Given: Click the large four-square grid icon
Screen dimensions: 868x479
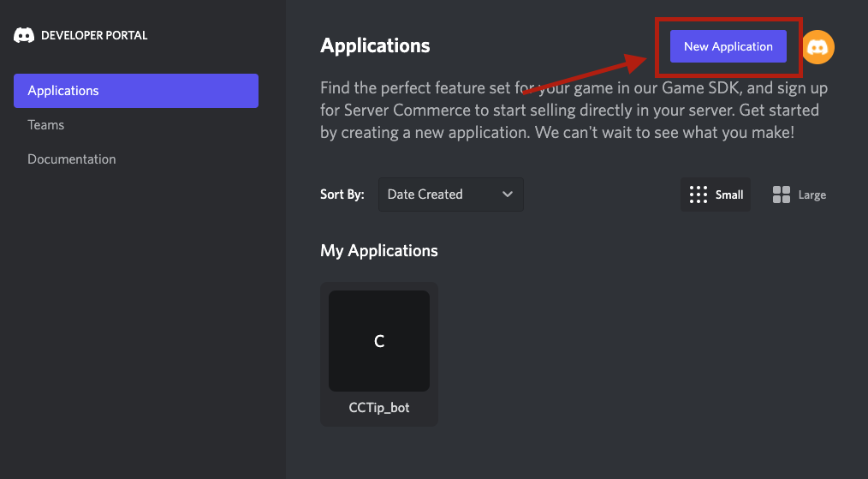Looking at the screenshot, I should click(x=781, y=195).
